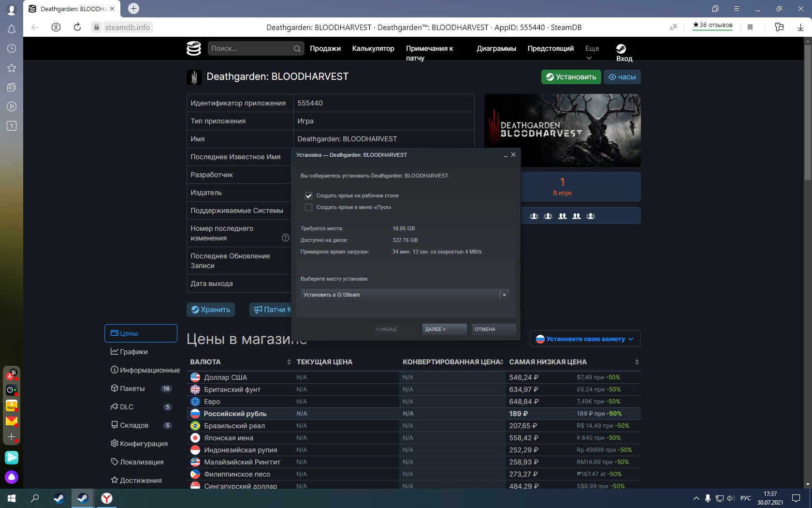Image resolution: width=812 pixels, height=508 pixels.
Task: Sort by the САМАЯ НИЗКАЯ ЦЕНА column arrows
Action: tap(637, 362)
